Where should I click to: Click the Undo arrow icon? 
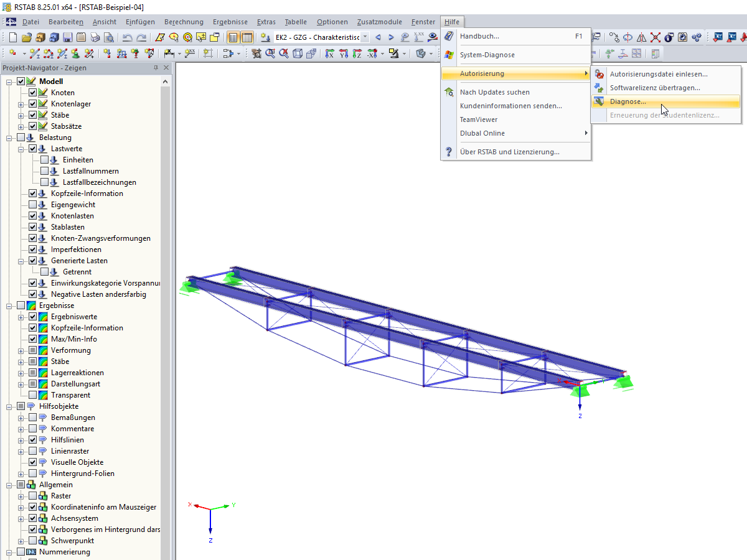[x=128, y=37]
